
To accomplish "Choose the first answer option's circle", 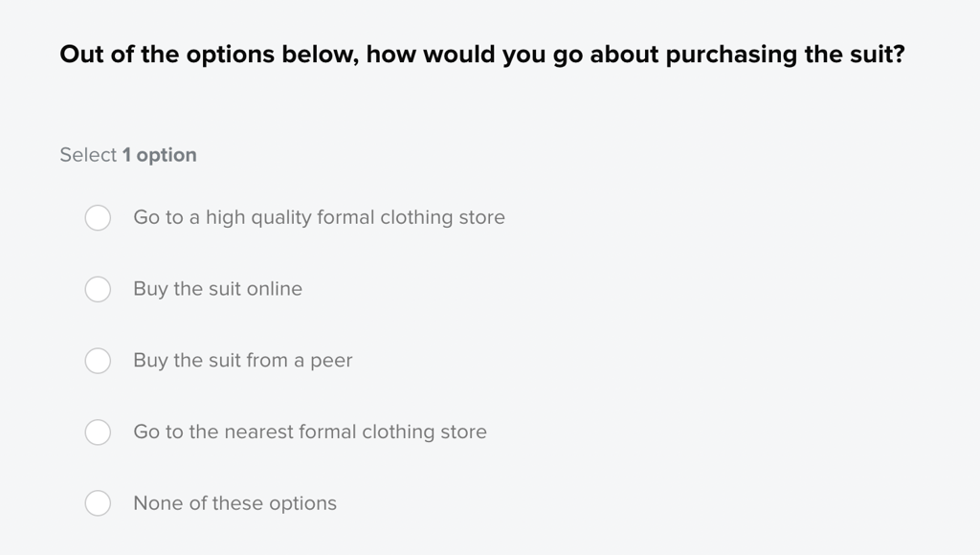I will (x=99, y=217).
